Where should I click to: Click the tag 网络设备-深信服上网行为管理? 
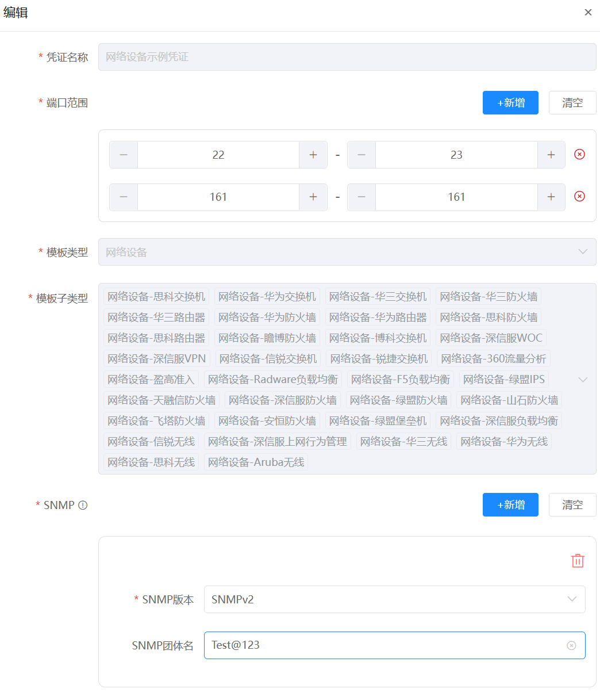pos(278,442)
